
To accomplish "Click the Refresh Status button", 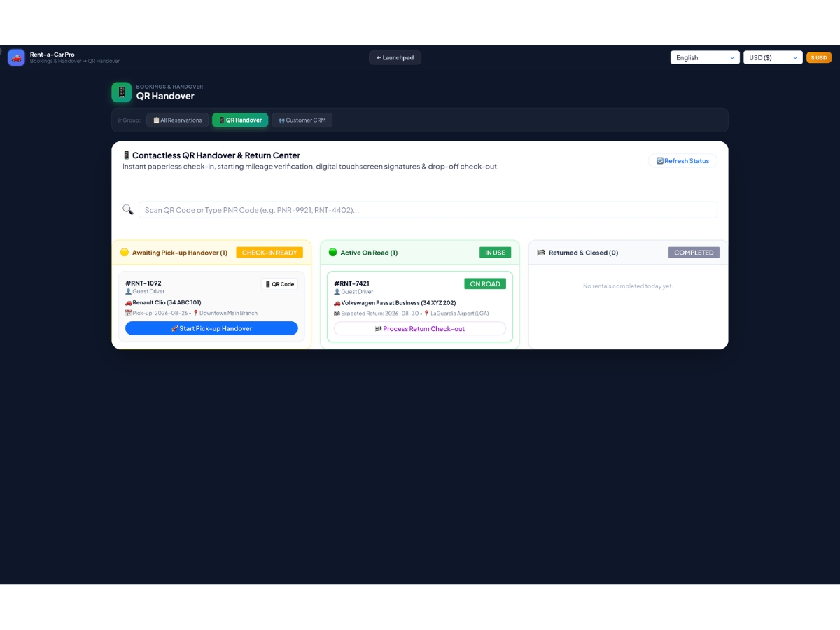I will pyautogui.click(x=682, y=161).
